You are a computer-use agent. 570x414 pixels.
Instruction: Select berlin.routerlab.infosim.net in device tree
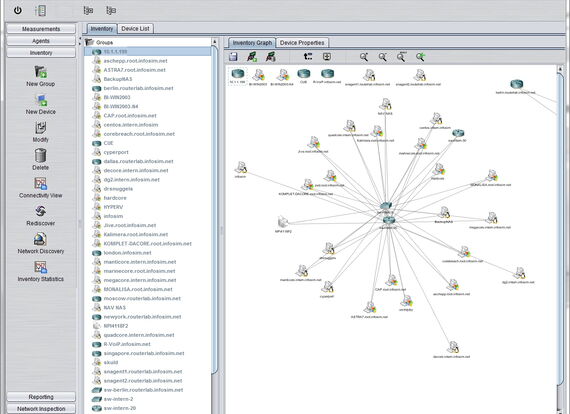(138, 88)
